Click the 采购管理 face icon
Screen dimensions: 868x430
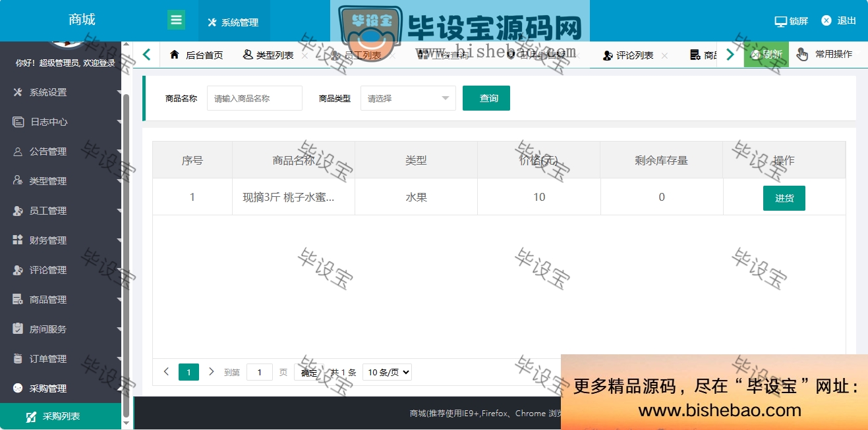click(18, 389)
